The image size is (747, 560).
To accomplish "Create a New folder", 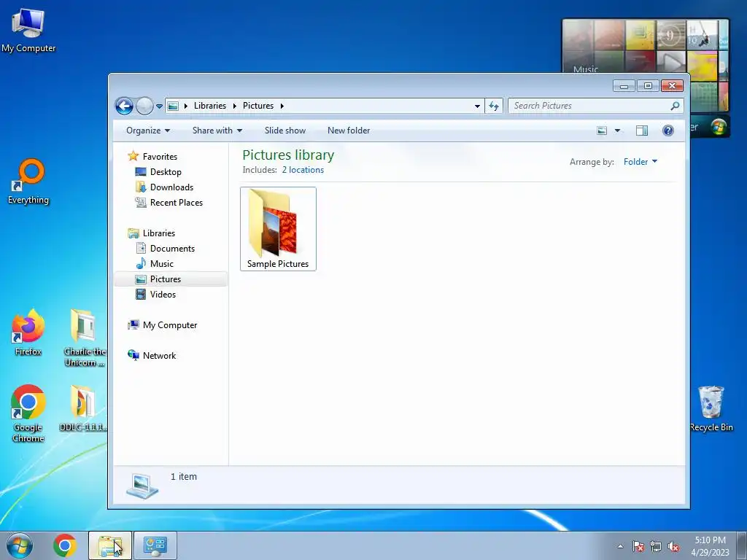I will [x=349, y=131].
